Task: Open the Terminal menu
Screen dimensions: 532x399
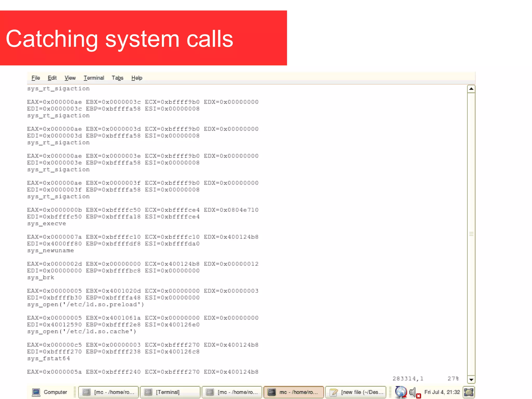Action: click(x=94, y=78)
